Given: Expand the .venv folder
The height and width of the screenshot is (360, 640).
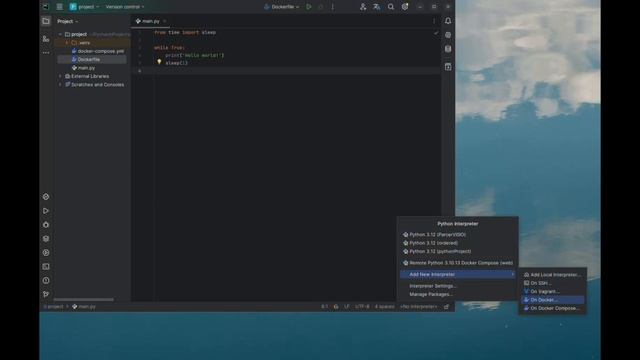Looking at the screenshot, I should point(67,43).
